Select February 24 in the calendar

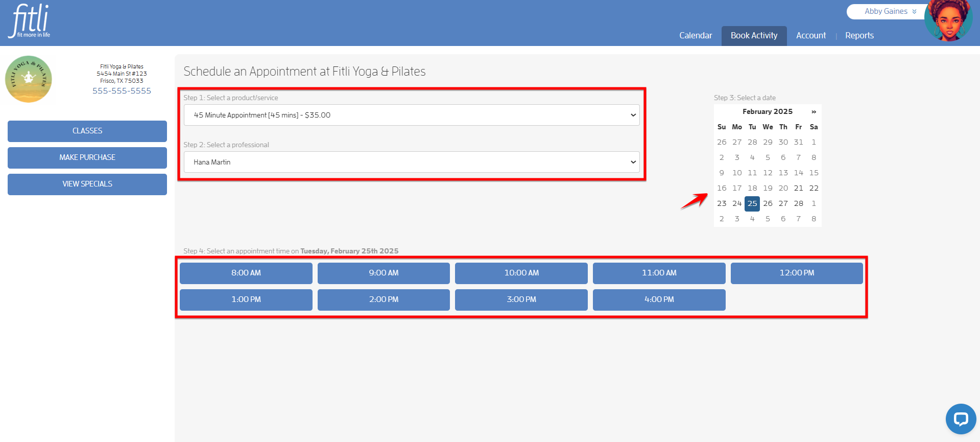pos(737,203)
